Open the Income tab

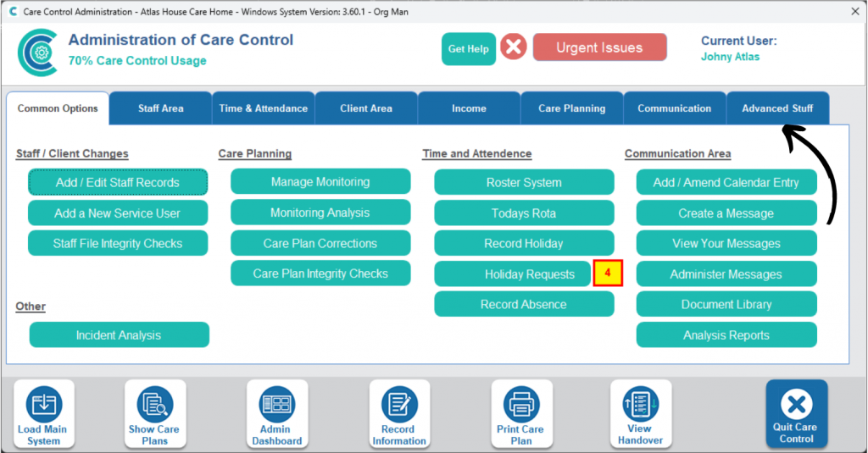(469, 108)
